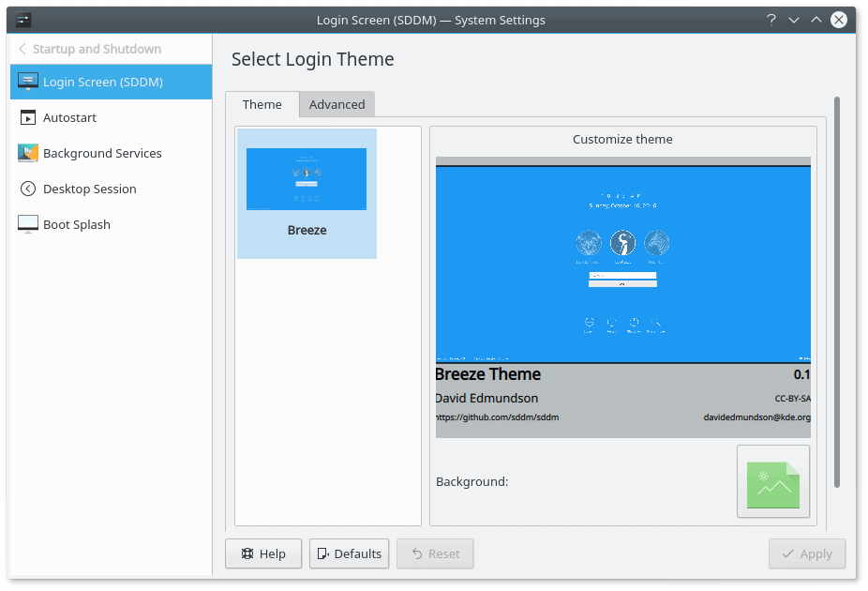Click the Login Screen (SDDM) monitor icon
Viewport: 868px width, 591px height.
[28, 82]
